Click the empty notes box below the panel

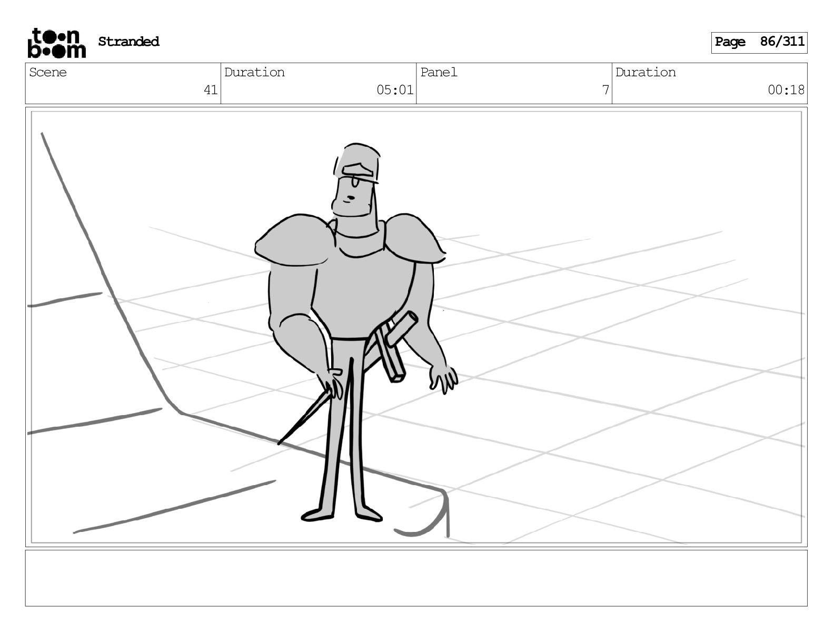click(x=416, y=578)
